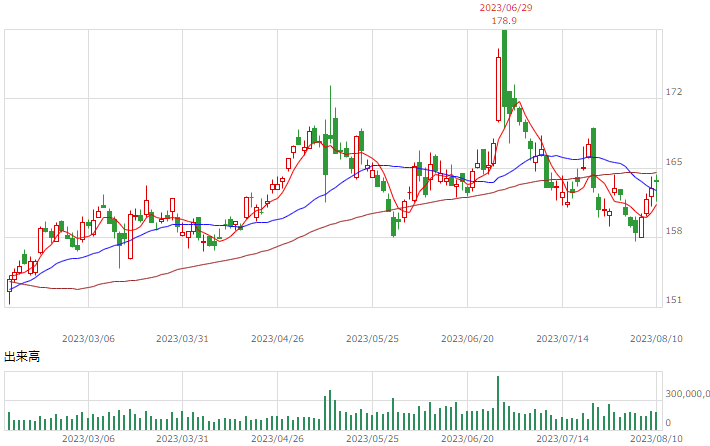Click the 出来高 volume heading
This screenshot has height=446, width=710.
pyautogui.click(x=22, y=356)
